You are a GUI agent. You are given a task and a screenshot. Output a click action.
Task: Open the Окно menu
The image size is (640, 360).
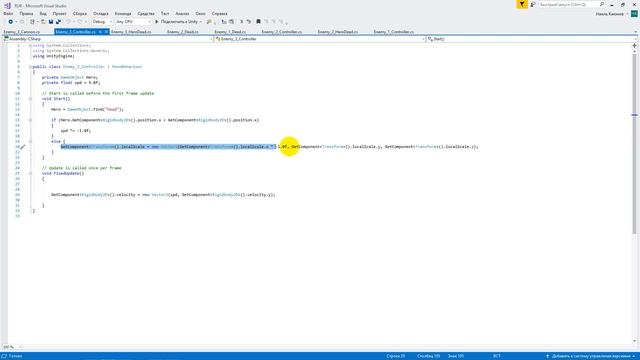click(200, 13)
